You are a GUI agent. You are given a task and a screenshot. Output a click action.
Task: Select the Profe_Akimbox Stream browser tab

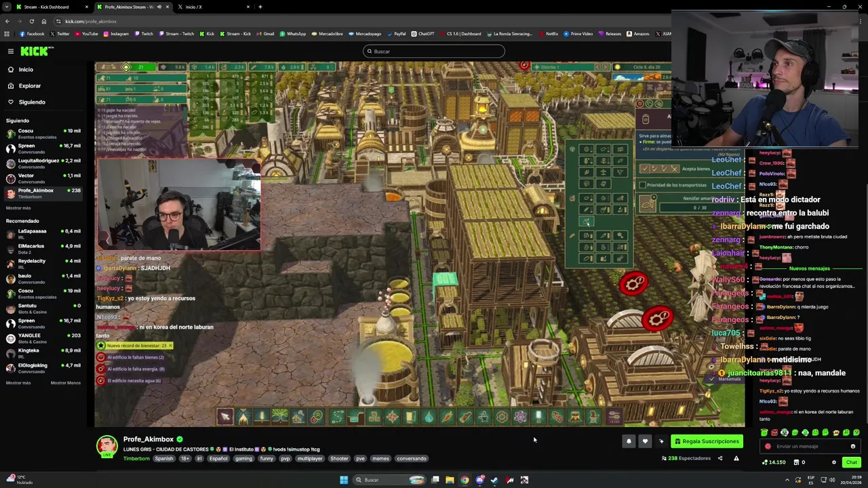point(132,7)
